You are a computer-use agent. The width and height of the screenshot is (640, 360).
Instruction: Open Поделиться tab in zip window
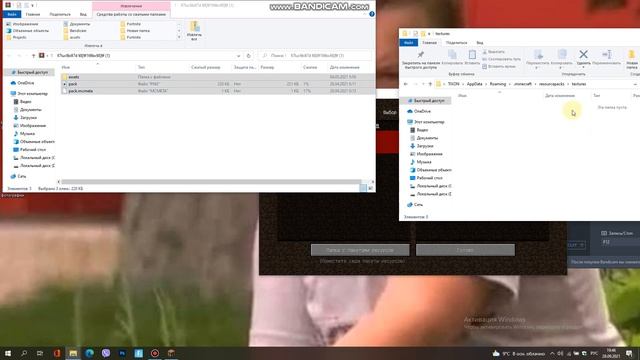(60, 14)
